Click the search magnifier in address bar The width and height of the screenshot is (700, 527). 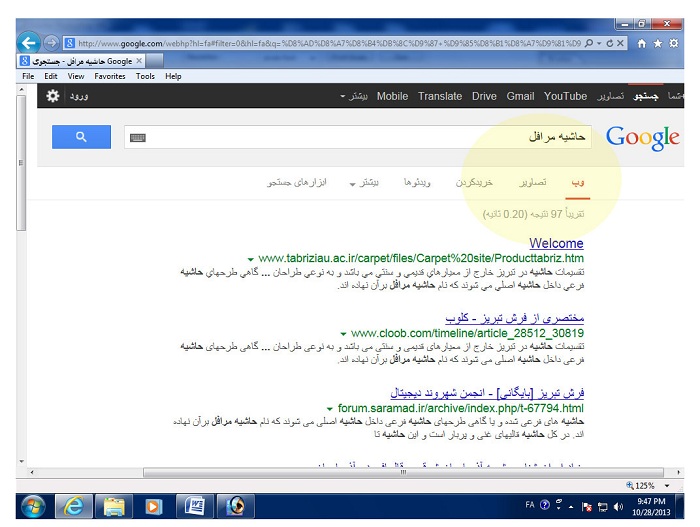pos(589,43)
